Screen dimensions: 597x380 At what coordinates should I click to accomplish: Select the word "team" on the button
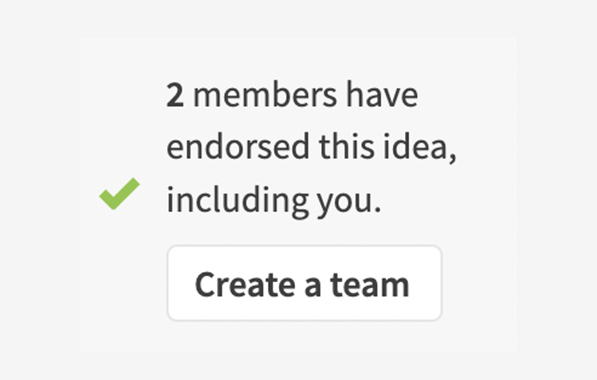pos(370,285)
